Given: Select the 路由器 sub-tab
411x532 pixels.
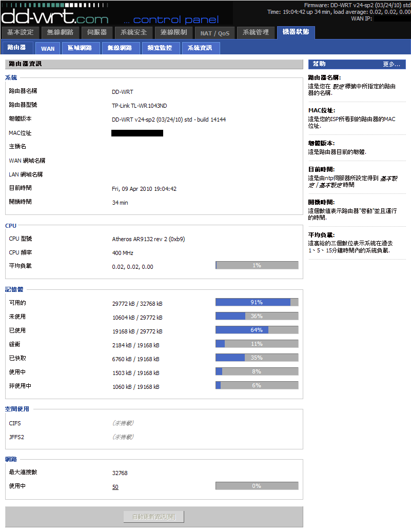Looking at the screenshot, I should 17,48.
